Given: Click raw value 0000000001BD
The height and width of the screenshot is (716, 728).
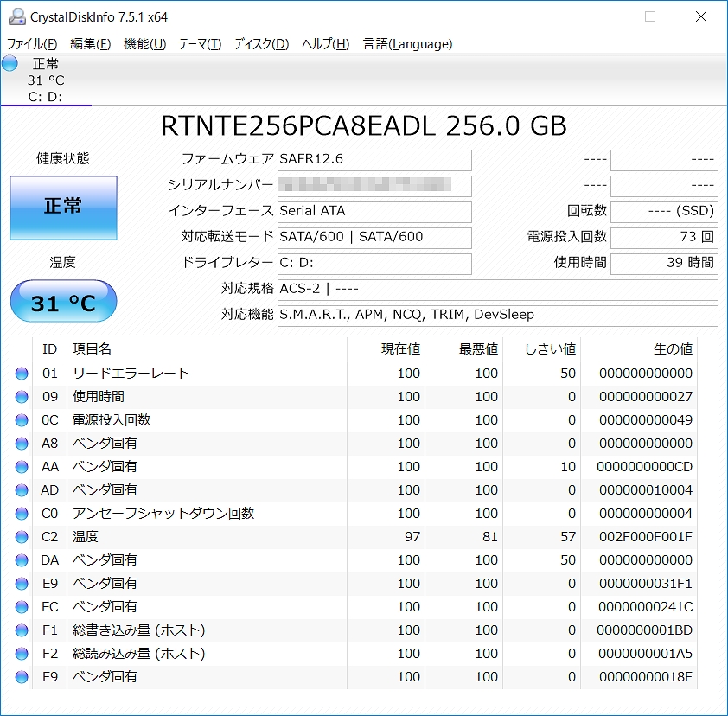Looking at the screenshot, I should [x=644, y=630].
